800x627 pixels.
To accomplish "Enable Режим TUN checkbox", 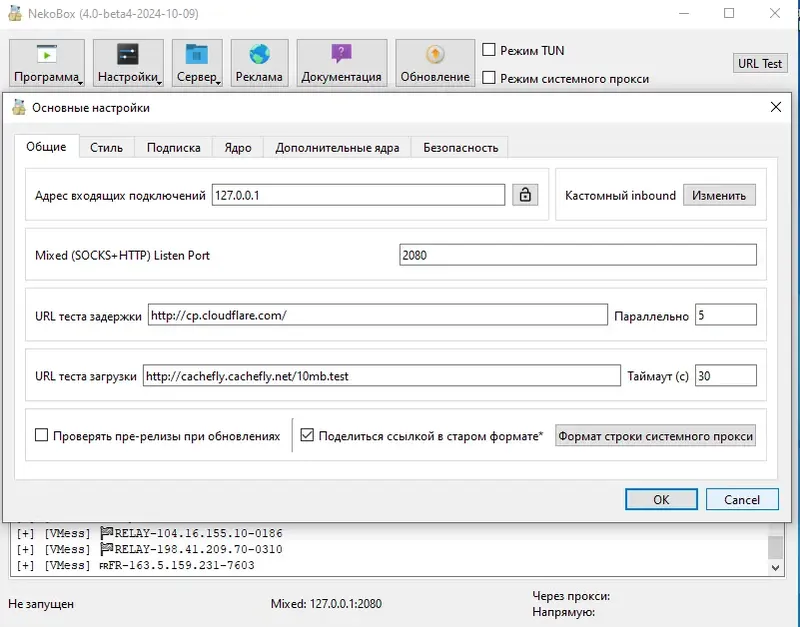I will tap(489, 49).
